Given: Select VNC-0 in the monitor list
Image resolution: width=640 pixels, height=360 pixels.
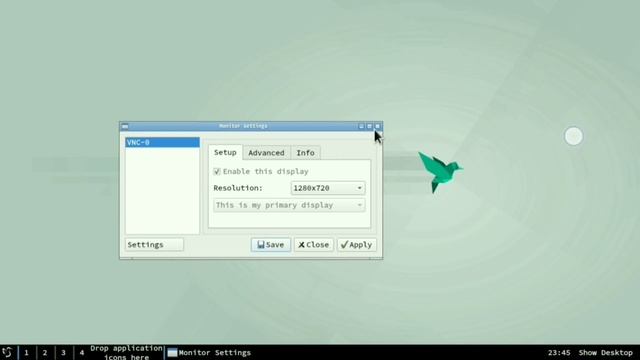Looking at the screenshot, I should 162,142.
